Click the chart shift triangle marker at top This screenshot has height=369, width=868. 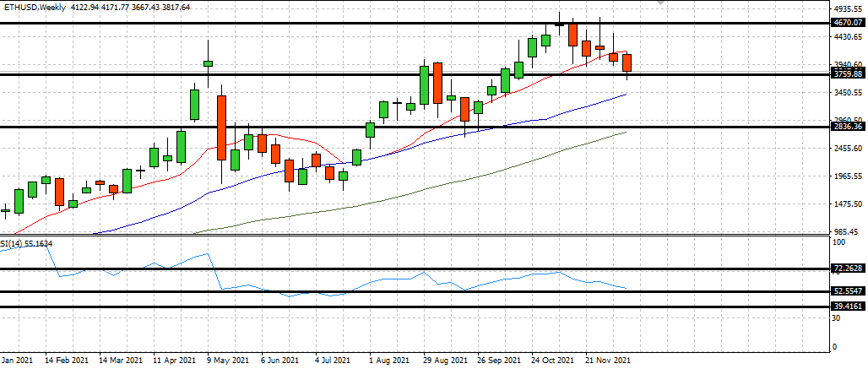pos(661,3)
